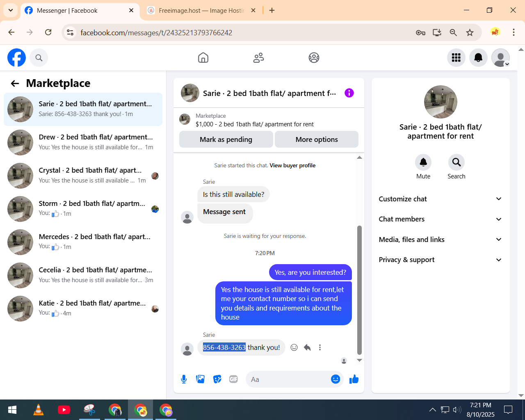Expand Privacy & support section
525x420 pixels.
(441, 260)
